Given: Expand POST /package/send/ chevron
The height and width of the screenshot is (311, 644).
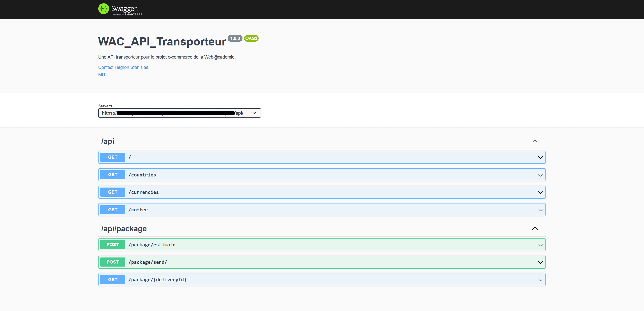Looking at the screenshot, I should [x=540, y=262].
